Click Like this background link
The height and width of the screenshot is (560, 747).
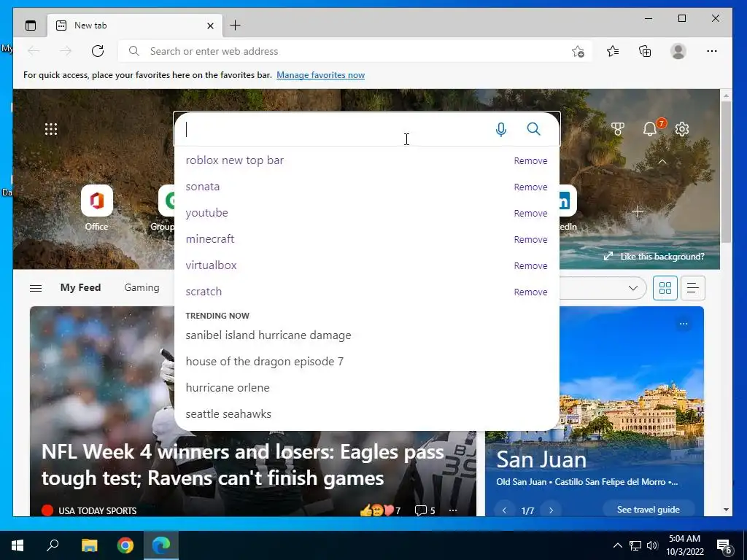point(654,257)
